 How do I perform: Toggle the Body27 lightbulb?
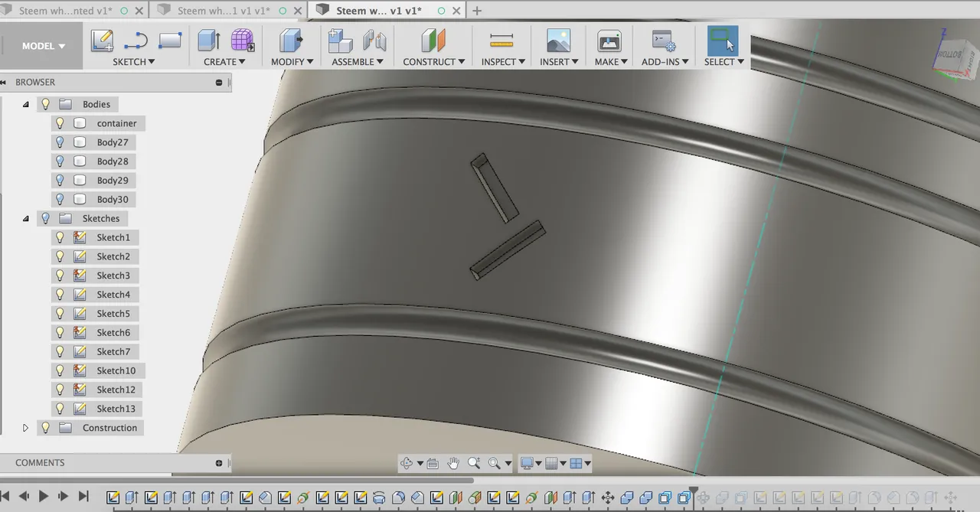pos(60,142)
